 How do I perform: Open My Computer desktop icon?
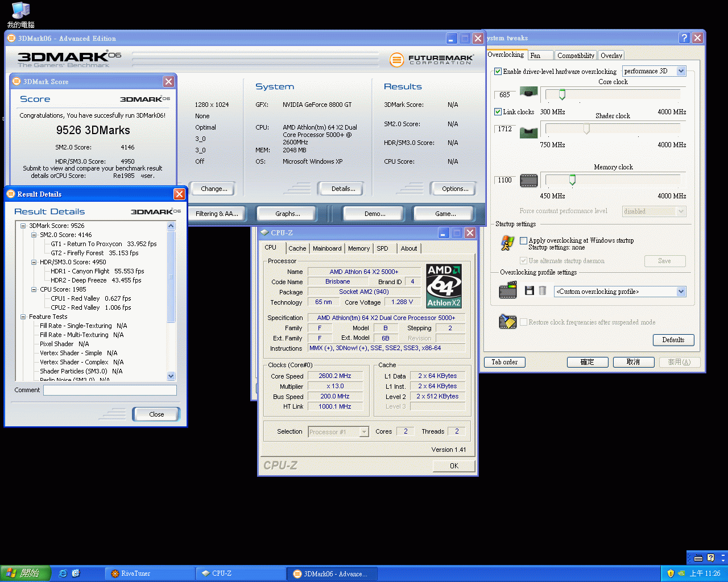coord(21,15)
